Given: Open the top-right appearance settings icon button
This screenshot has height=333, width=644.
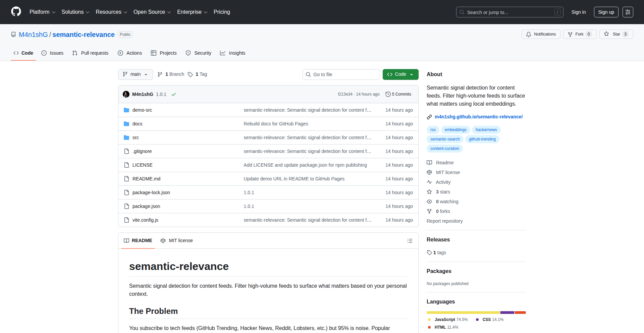Looking at the screenshot, I should (x=628, y=12).
